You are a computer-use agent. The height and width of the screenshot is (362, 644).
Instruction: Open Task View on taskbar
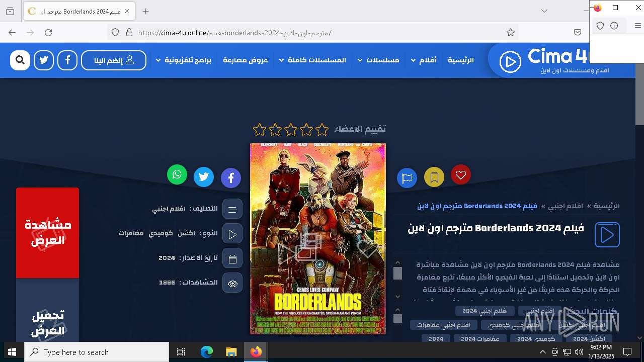[181, 352]
